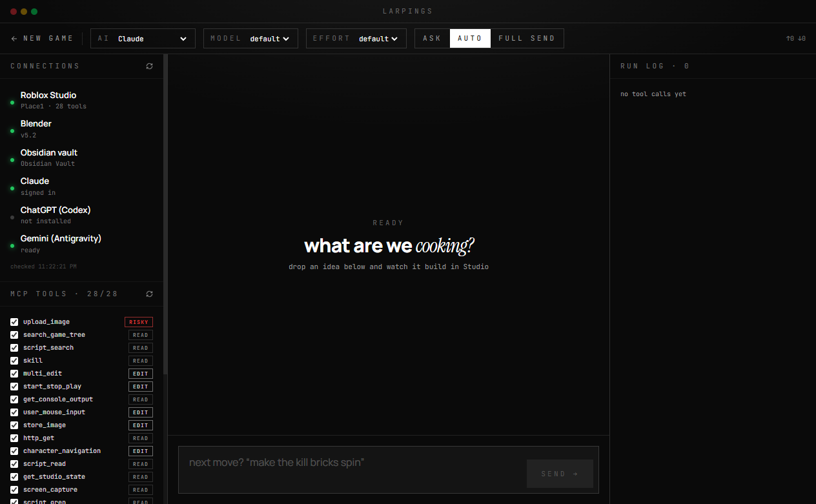
Task: Click the token usage counter at top right
Action: point(795,39)
